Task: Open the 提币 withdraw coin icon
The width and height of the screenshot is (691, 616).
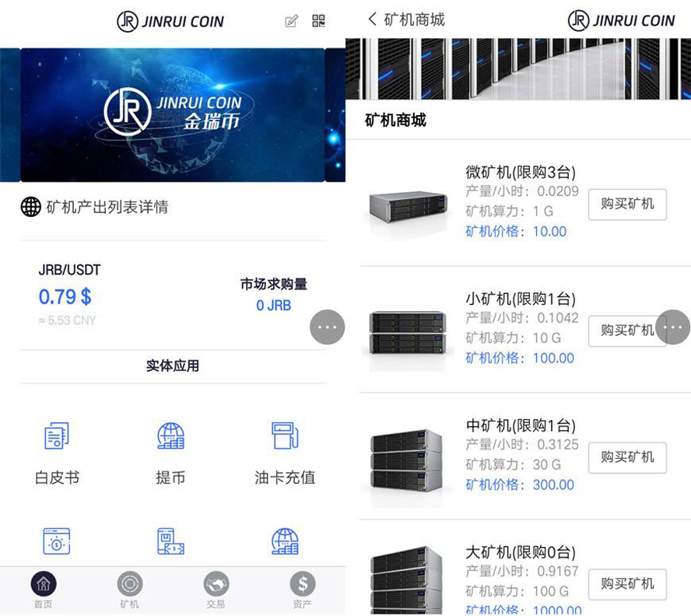Action: pyautogui.click(x=170, y=436)
